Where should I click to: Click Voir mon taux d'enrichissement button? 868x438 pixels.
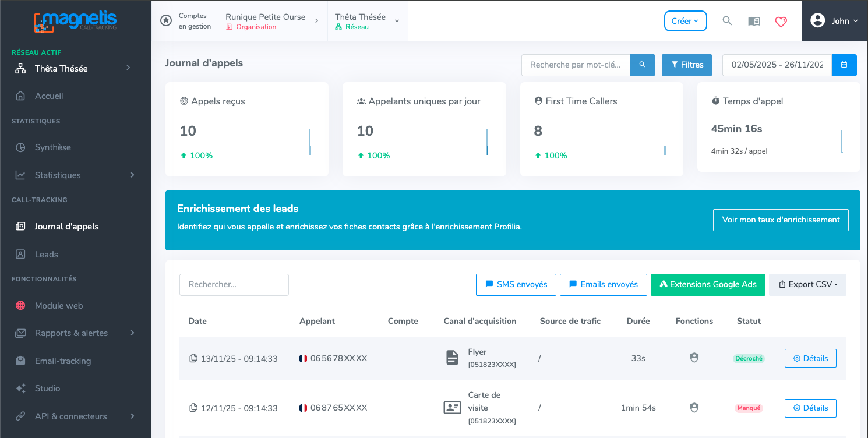tap(781, 220)
